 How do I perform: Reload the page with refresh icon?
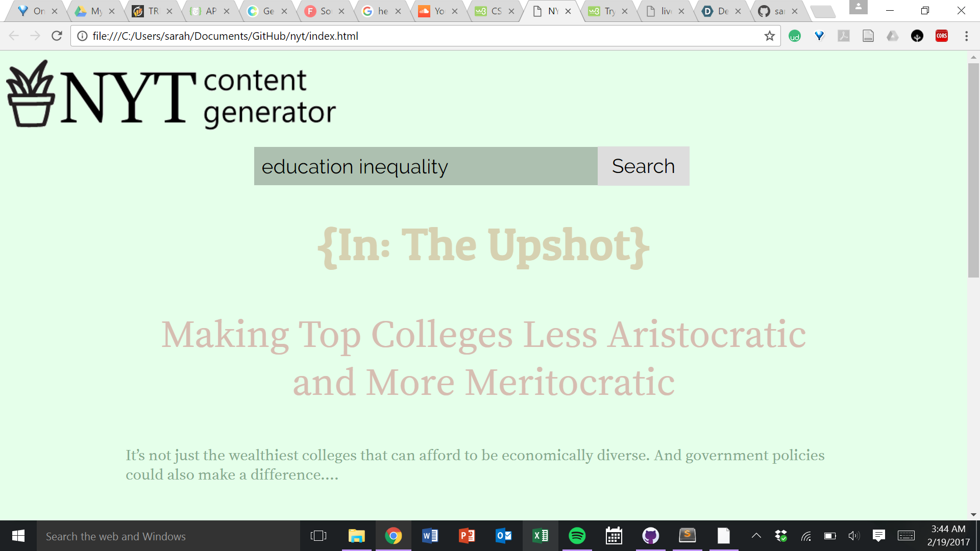(x=57, y=36)
